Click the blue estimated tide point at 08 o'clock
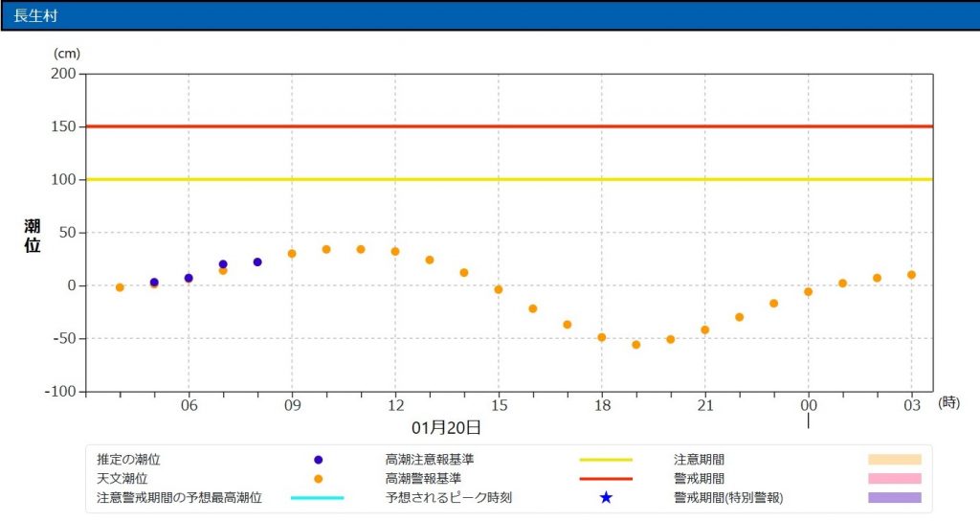This screenshot has width=980, height=522. pyautogui.click(x=257, y=261)
